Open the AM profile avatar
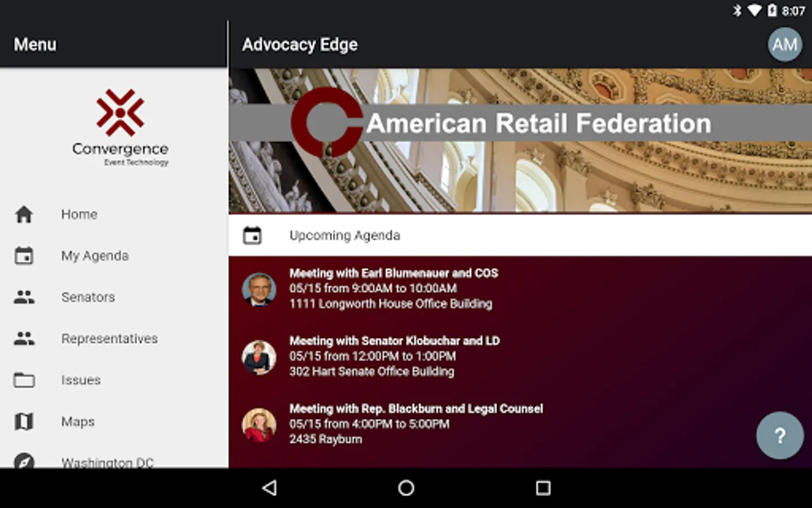Screen dimensions: 812x508 (785, 44)
